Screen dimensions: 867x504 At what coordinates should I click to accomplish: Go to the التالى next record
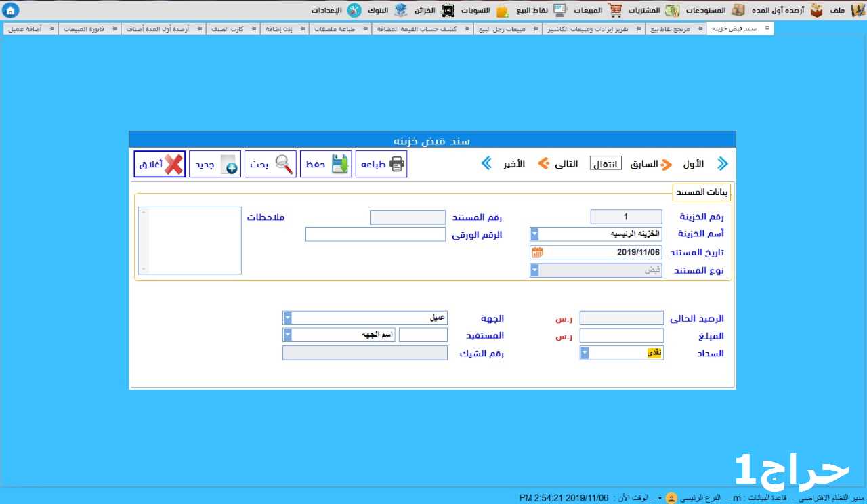(558, 164)
